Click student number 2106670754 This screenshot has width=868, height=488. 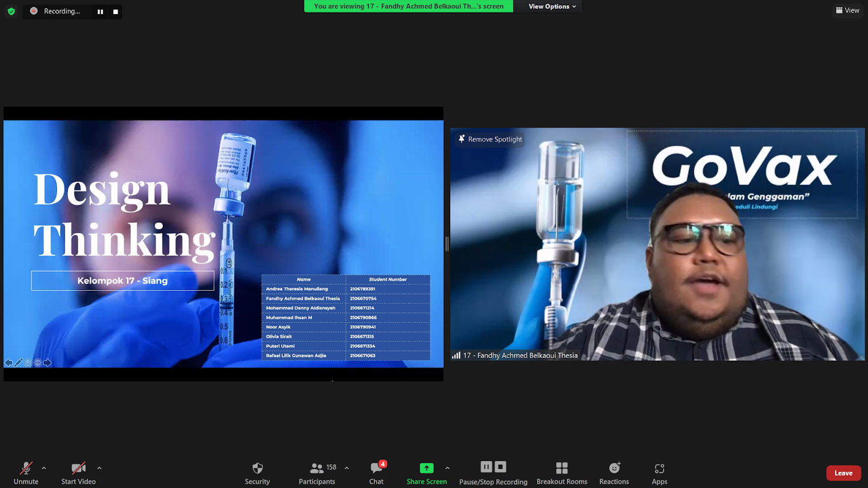click(363, 298)
